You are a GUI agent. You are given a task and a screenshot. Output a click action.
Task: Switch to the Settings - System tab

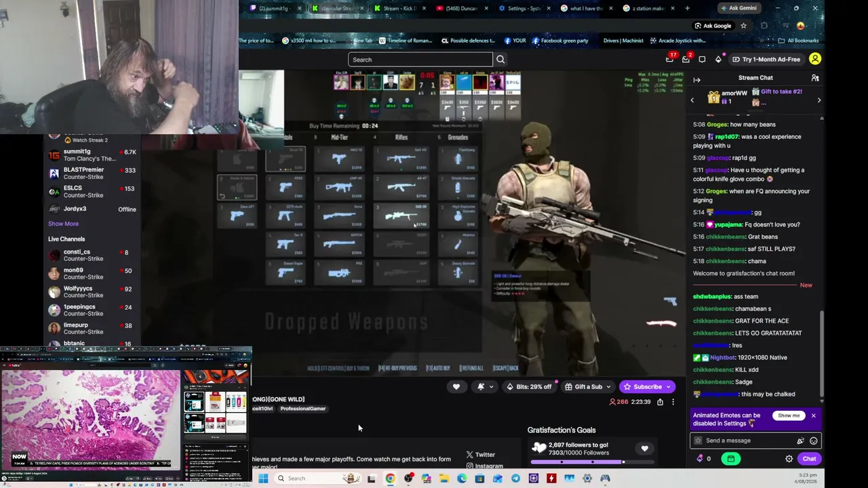526,8
